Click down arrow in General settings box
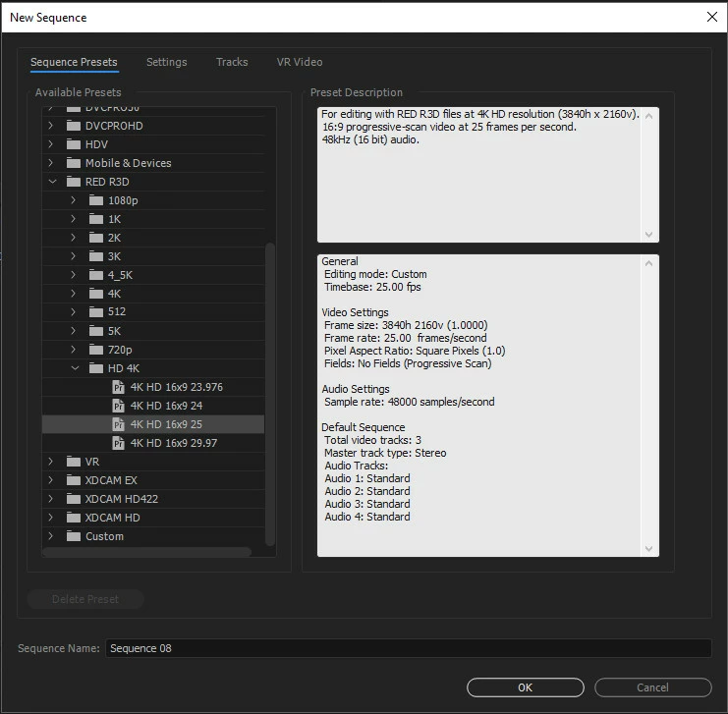 (x=649, y=549)
